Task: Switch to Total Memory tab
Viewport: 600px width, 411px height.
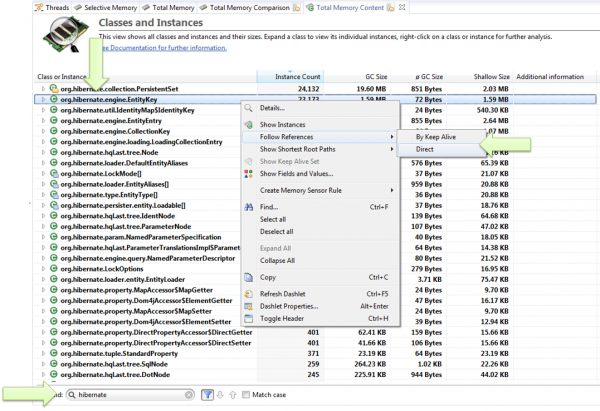Action: pos(168,8)
